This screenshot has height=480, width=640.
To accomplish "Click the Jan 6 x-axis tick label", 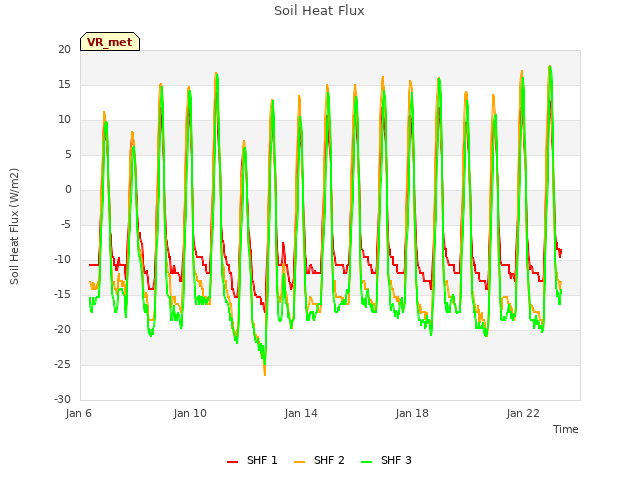I will (x=78, y=413).
